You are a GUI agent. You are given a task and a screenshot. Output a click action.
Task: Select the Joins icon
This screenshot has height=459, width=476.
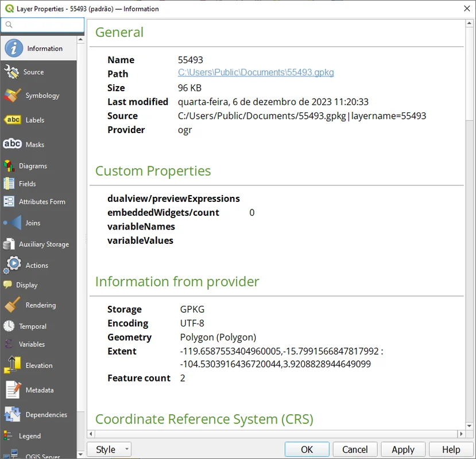(x=13, y=223)
